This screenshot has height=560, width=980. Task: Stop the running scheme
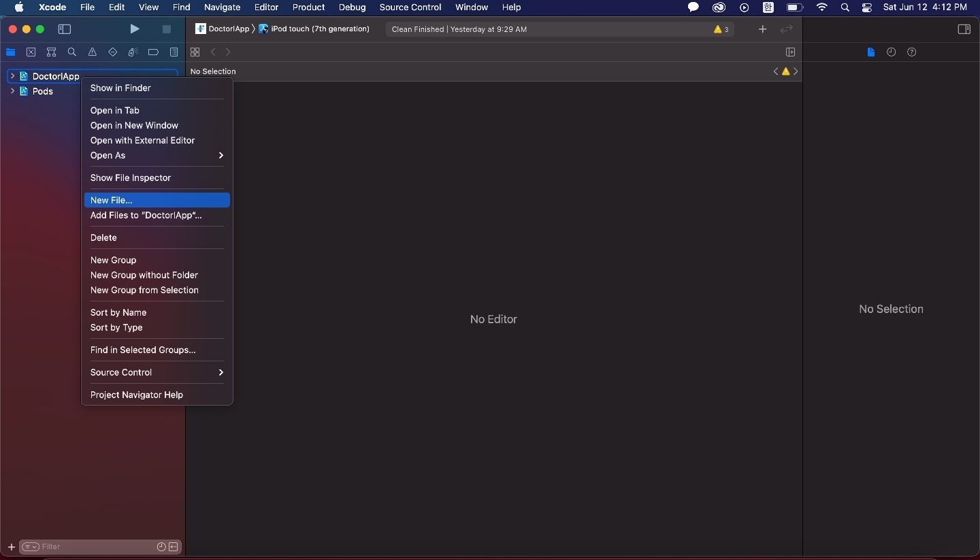click(x=166, y=29)
